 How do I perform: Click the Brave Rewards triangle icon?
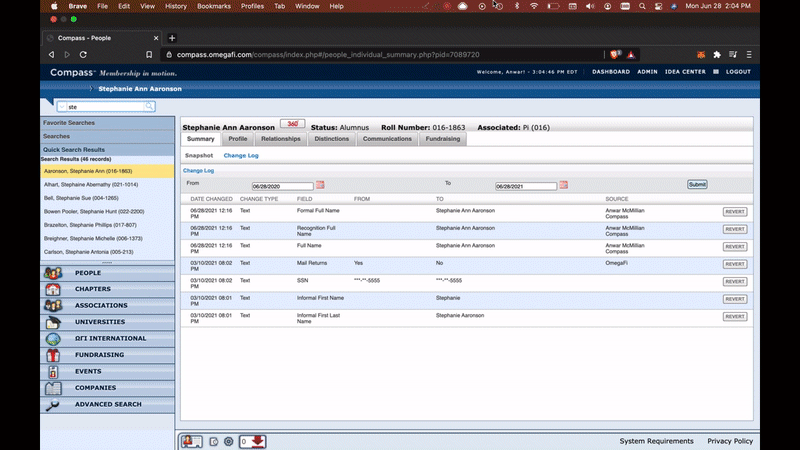[x=631, y=55]
